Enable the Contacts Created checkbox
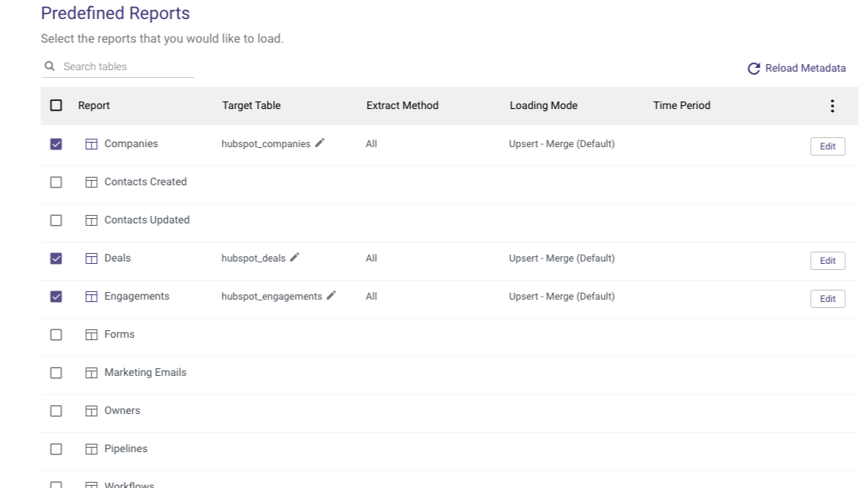The width and height of the screenshot is (868, 488). [56, 181]
